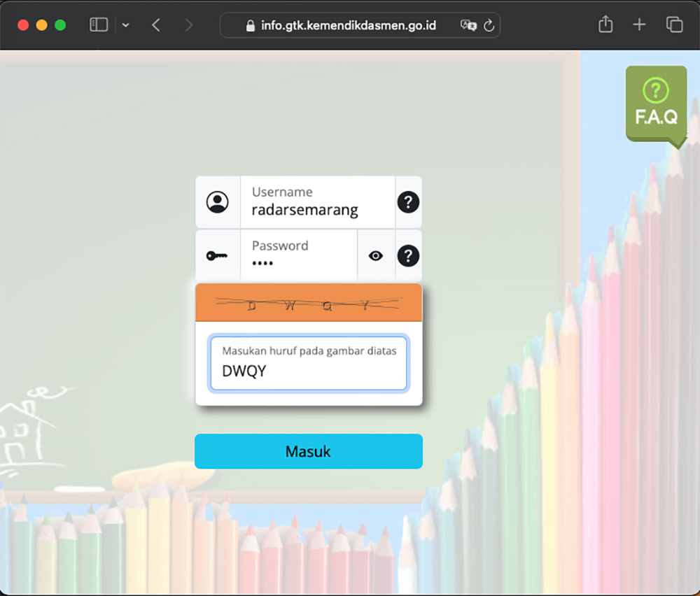Open the F.A.Q help badge

(656, 104)
